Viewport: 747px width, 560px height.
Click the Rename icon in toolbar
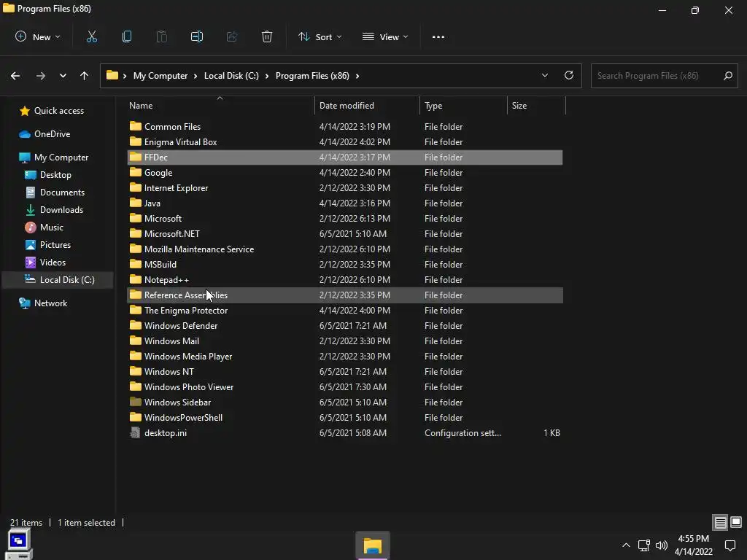click(x=197, y=36)
